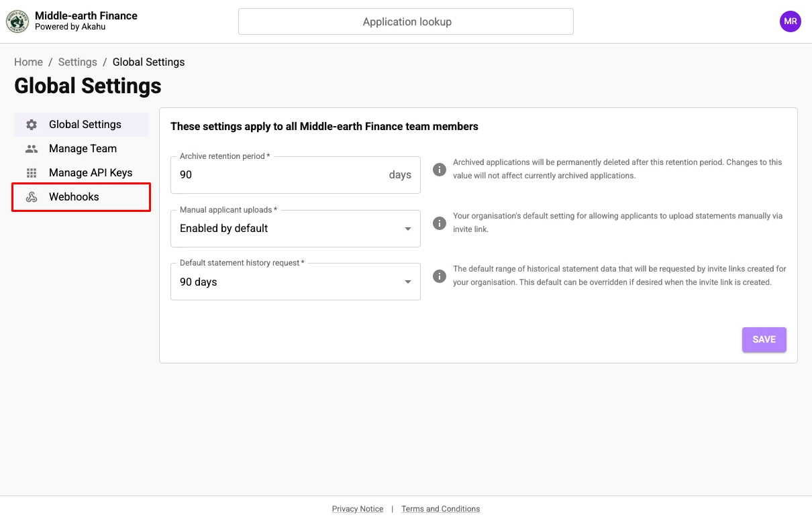Open the MR user avatar menu
This screenshot has width=812, height=523.
(x=790, y=21)
